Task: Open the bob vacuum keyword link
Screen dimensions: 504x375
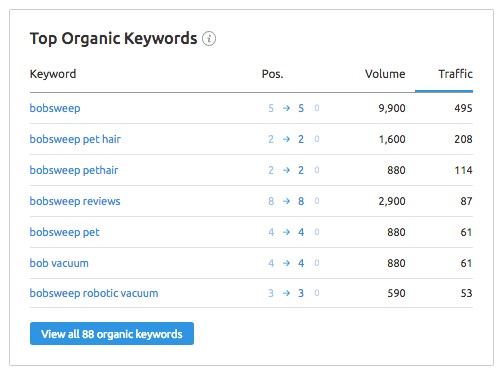Action: pyautogui.click(x=59, y=263)
